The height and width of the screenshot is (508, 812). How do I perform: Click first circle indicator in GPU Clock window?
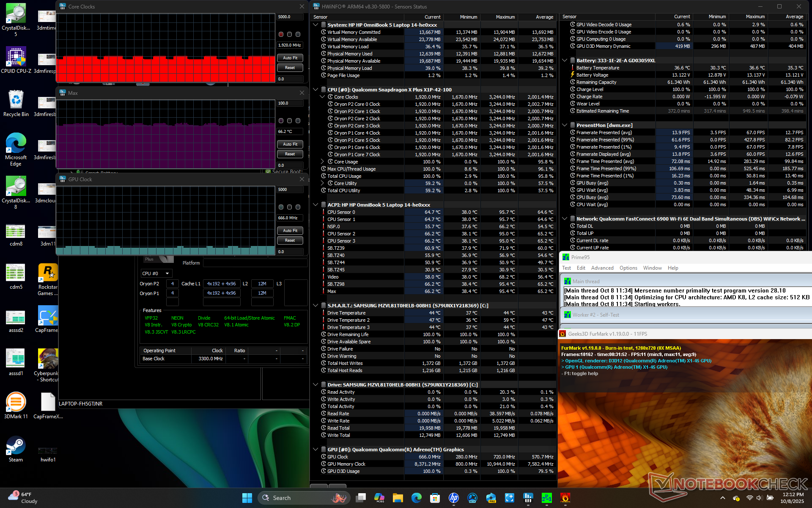coord(281,207)
